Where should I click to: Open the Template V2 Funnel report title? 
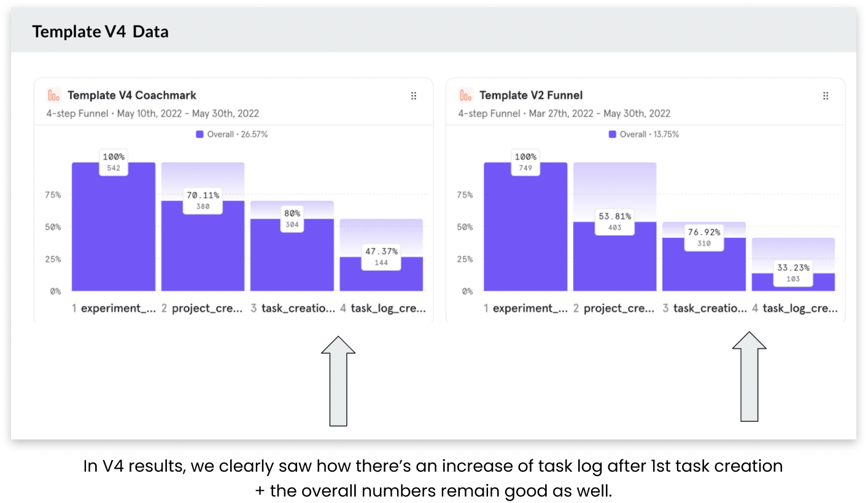[x=530, y=95]
